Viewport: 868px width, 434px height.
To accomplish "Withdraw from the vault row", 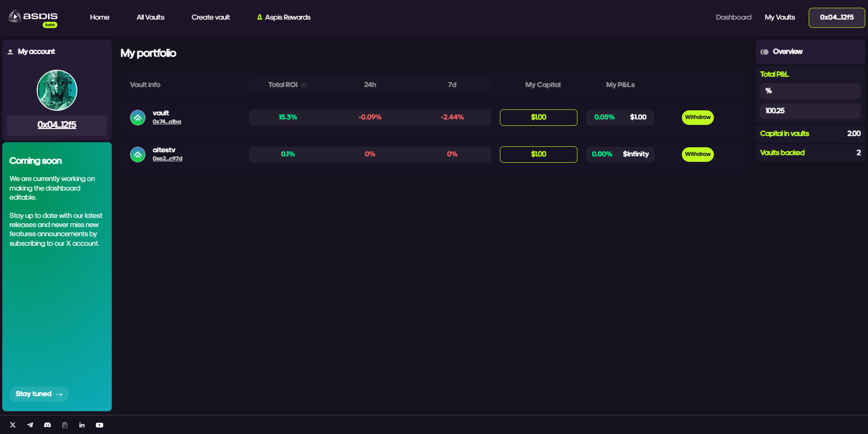I will (697, 118).
